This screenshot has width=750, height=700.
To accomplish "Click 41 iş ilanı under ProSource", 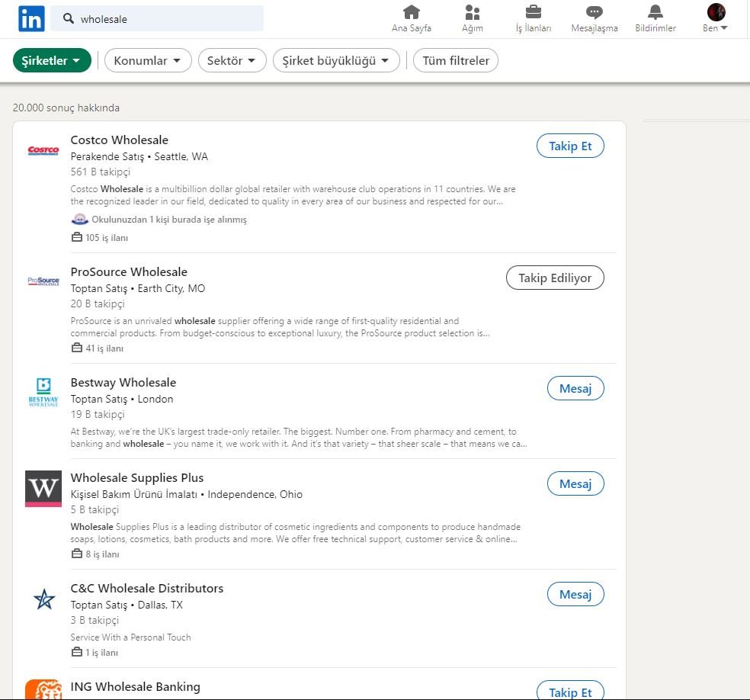I will [x=104, y=348].
